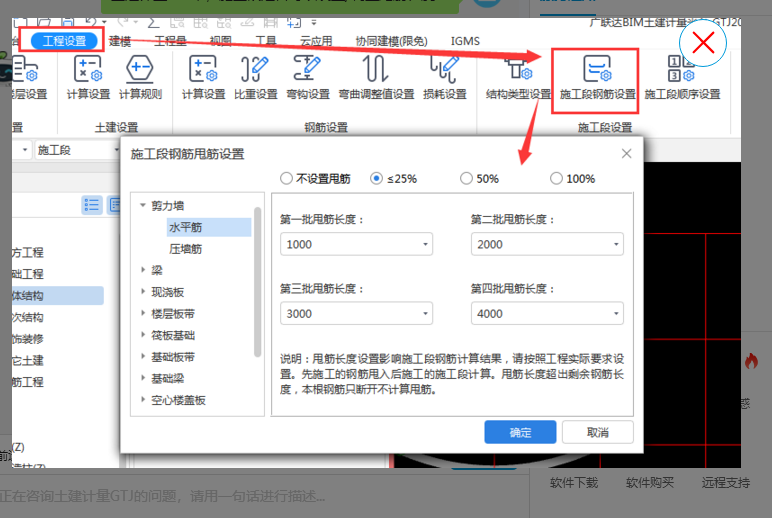Click the open folder icon in quick toolbar
This screenshot has width=772, height=518.
click(x=44, y=22)
